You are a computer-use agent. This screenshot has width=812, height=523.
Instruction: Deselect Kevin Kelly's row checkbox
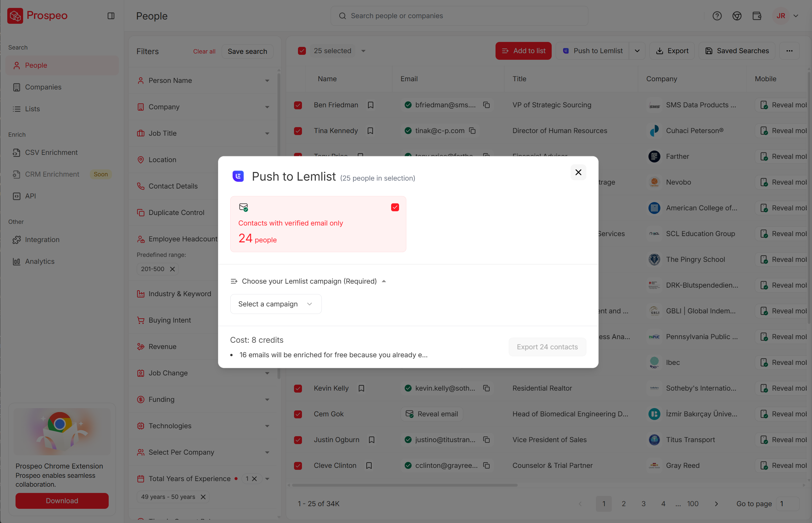click(x=298, y=388)
